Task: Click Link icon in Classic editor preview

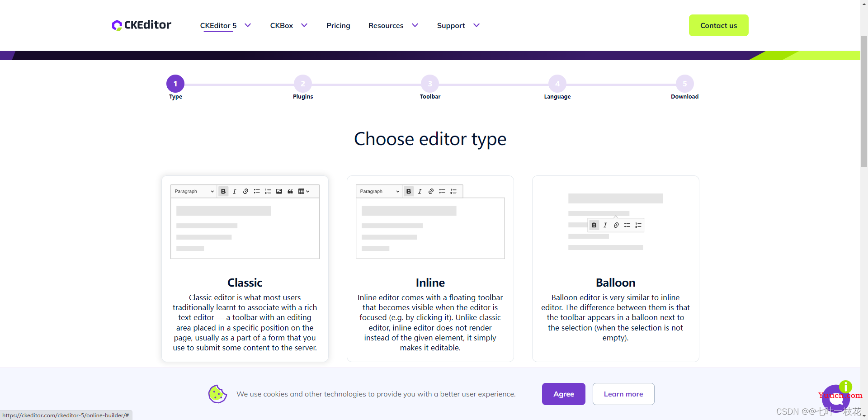Action: (245, 191)
